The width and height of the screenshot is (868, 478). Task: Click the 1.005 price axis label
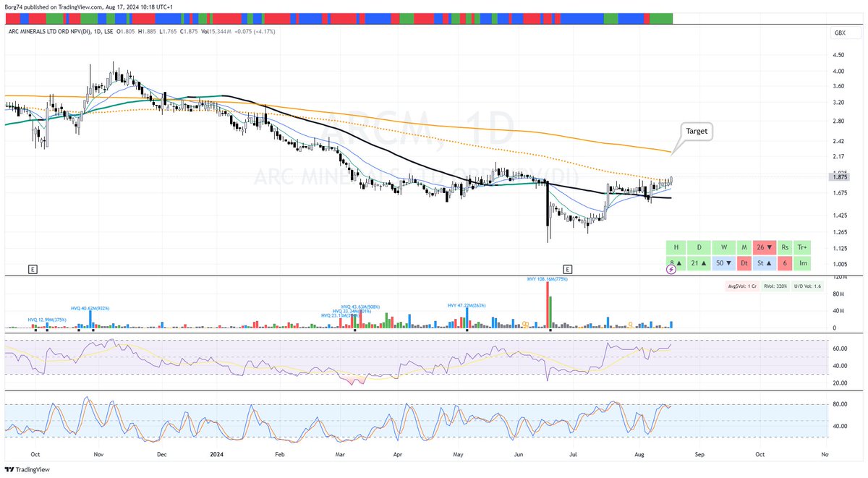840,265
